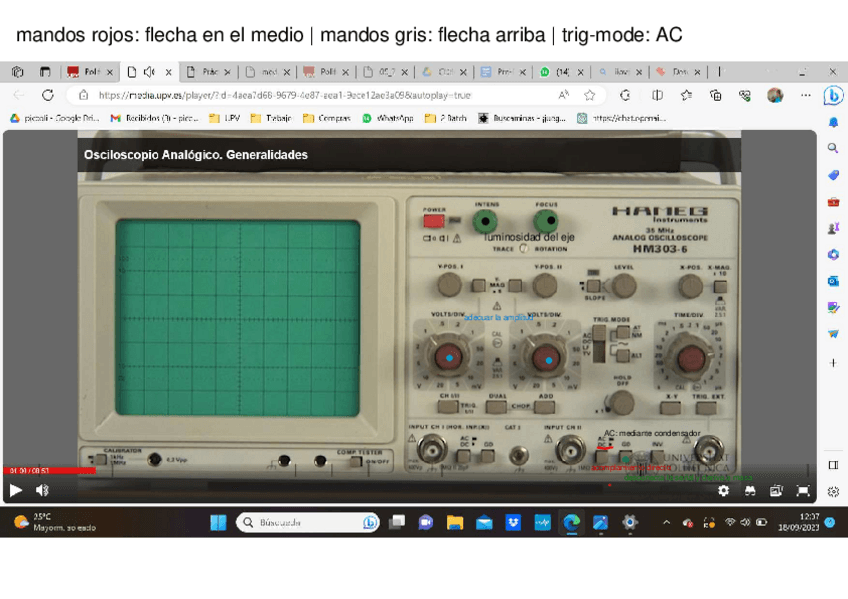Click the browser back arrow

click(x=18, y=95)
